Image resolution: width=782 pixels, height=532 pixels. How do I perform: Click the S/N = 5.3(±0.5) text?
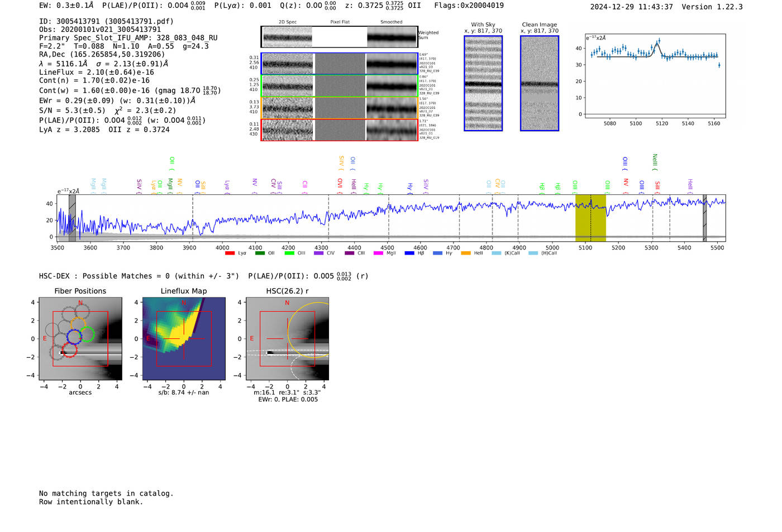tap(72, 111)
